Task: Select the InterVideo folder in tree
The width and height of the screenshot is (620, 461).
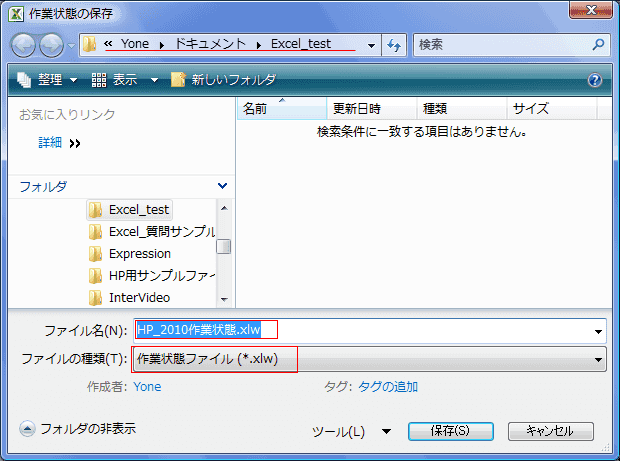Action: (130, 298)
